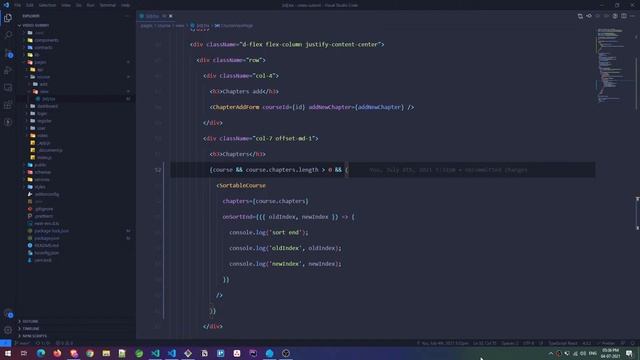
Task: Open the Edit menu
Action: [30, 5]
